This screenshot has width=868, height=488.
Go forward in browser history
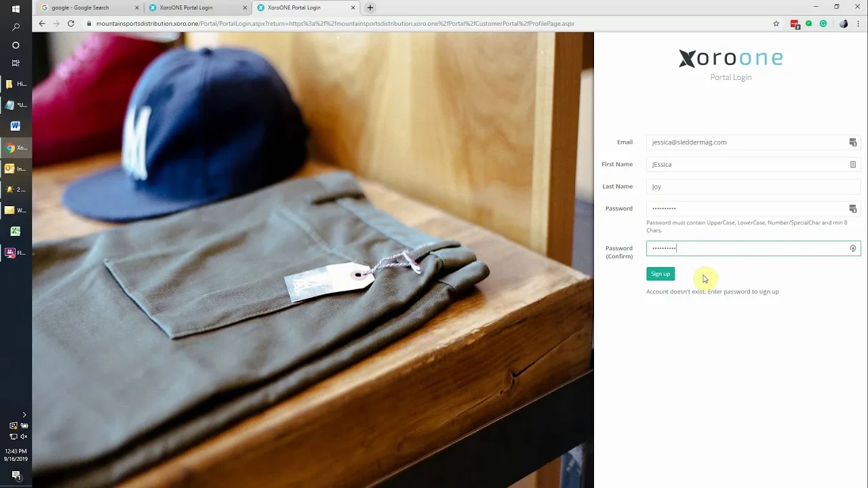56,23
